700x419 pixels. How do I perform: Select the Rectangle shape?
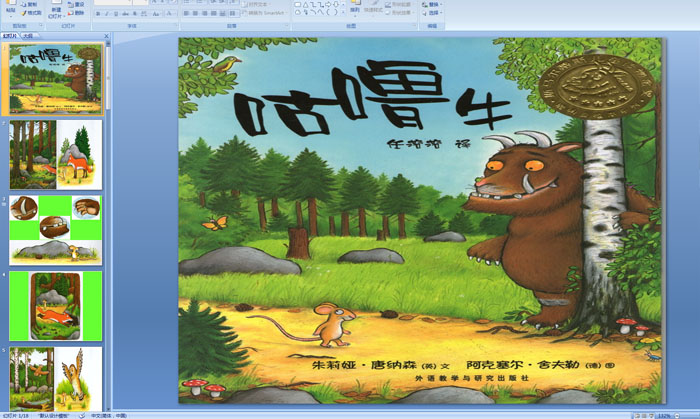click(298, 4)
